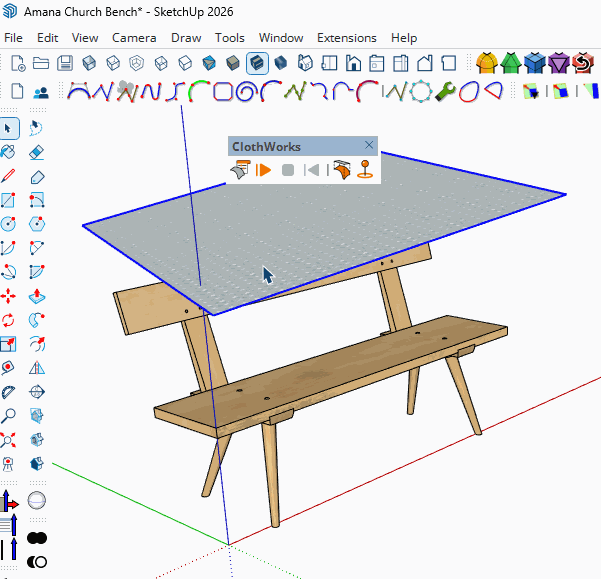Image resolution: width=601 pixels, height=579 pixels.
Task: Pick the Line pencil tool
Action: (x=8, y=176)
